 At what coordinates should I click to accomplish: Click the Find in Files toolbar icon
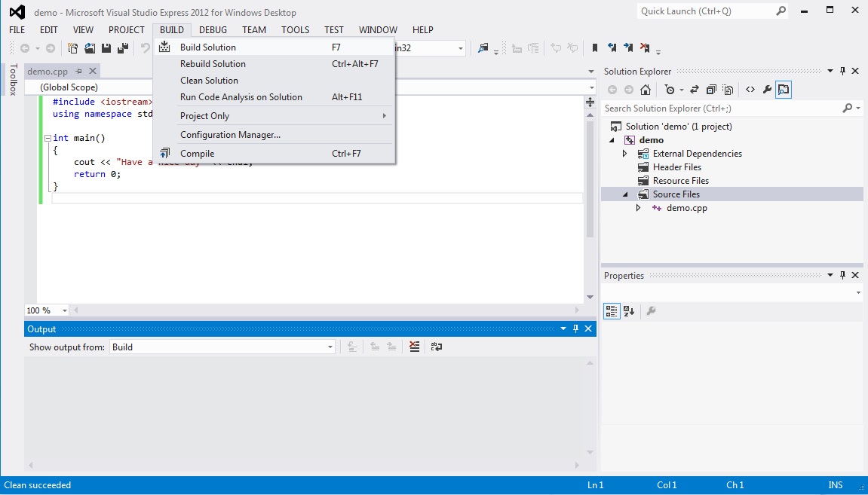483,48
